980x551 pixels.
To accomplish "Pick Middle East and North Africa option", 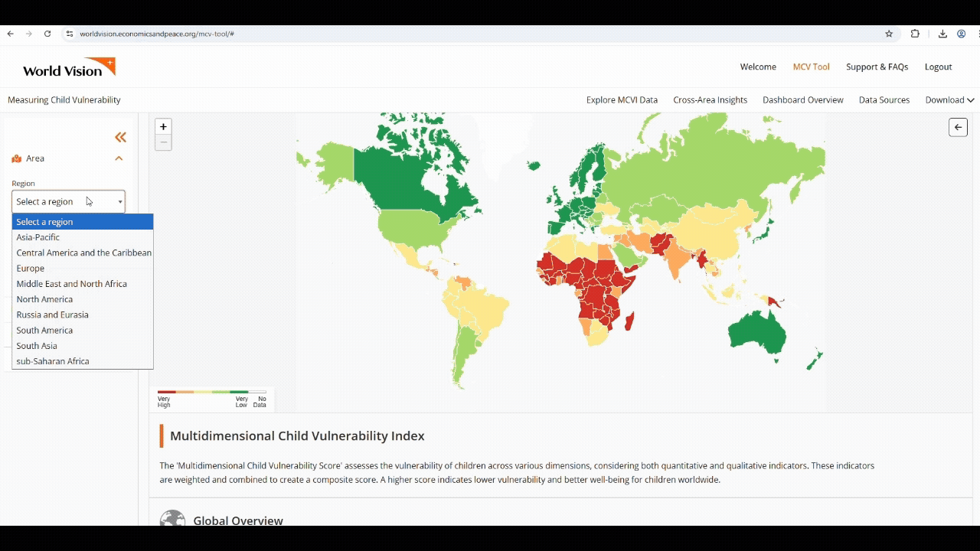I will pyautogui.click(x=72, y=284).
